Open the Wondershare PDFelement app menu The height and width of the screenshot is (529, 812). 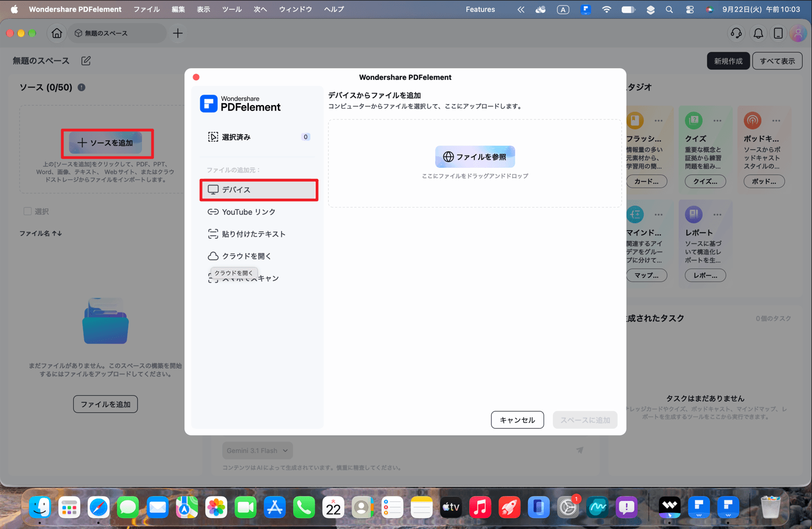(x=75, y=9)
